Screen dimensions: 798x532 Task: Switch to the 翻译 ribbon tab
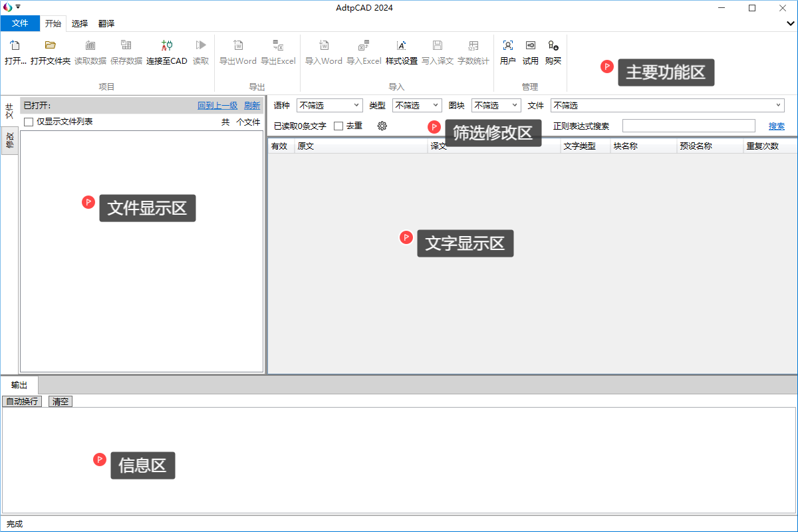(106, 23)
